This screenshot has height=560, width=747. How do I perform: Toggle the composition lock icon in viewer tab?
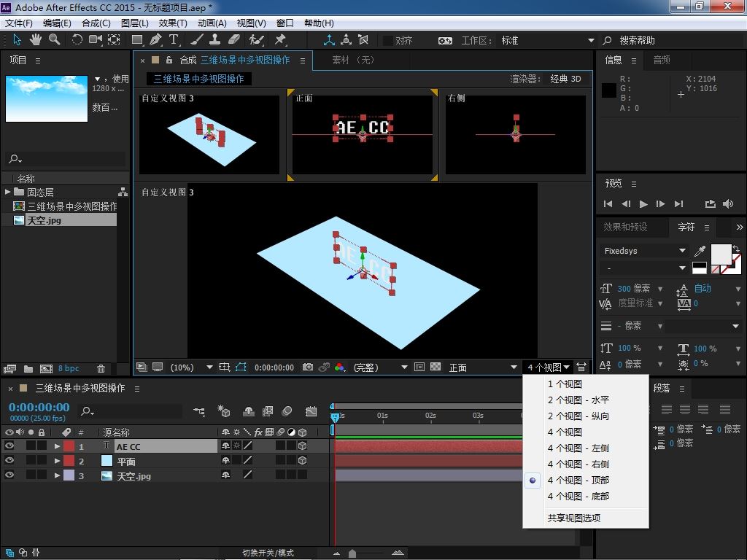coord(169,60)
